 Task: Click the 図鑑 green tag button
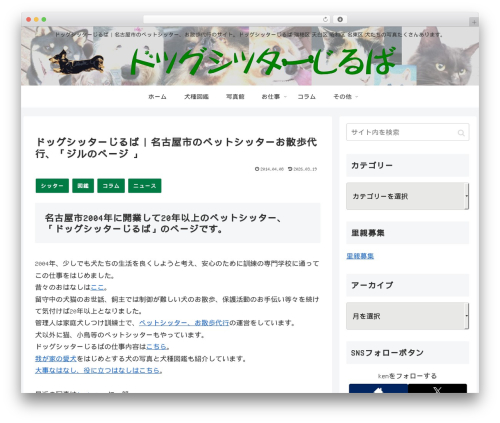(x=83, y=186)
